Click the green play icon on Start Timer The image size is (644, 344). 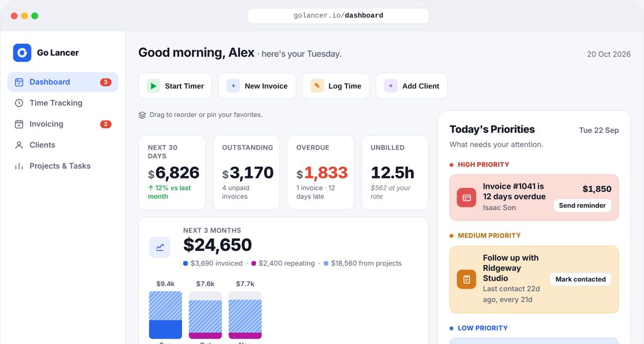(x=153, y=86)
